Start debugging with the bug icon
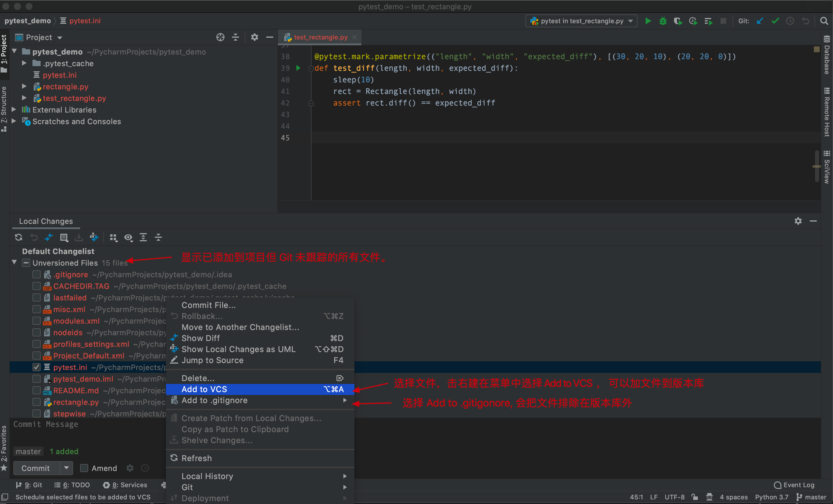Viewport: 833px width, 504px height. pos(663,21)
